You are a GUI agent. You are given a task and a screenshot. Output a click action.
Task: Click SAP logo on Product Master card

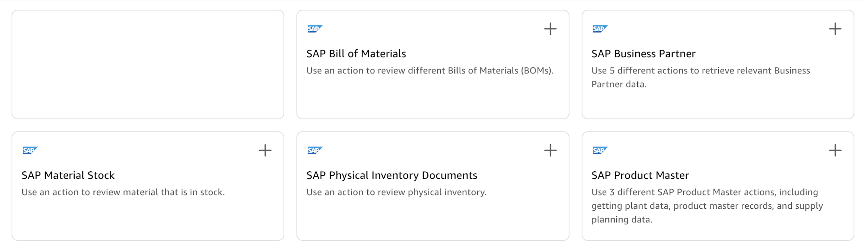(x=600, y=151)
